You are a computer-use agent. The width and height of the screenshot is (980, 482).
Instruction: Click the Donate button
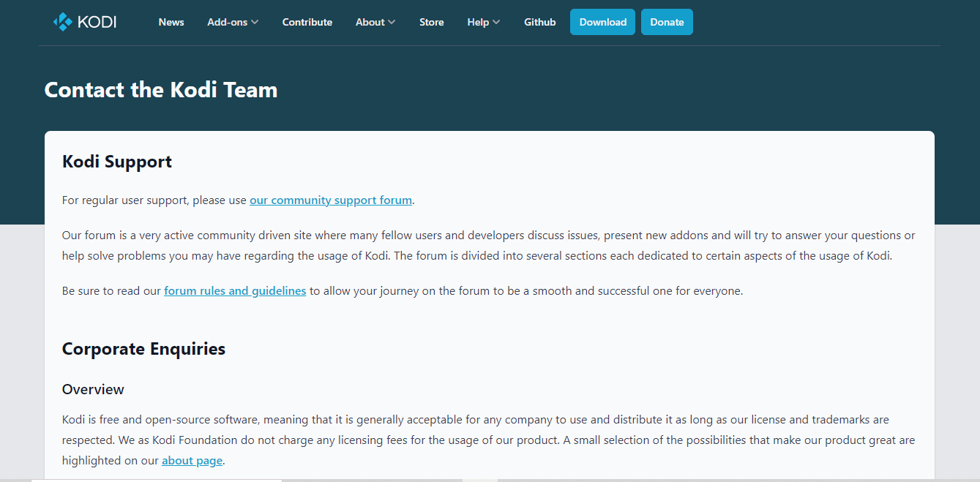pos(667,22)
